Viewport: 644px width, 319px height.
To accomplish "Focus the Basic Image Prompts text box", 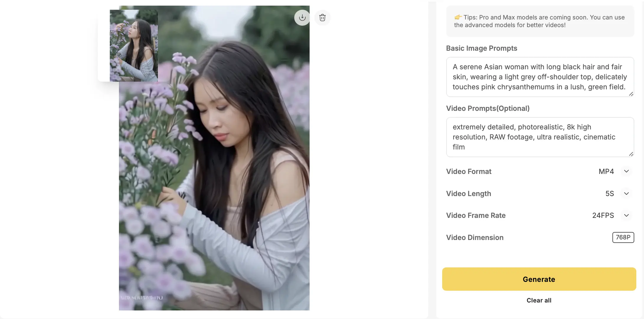I will [x=539, y=77].
